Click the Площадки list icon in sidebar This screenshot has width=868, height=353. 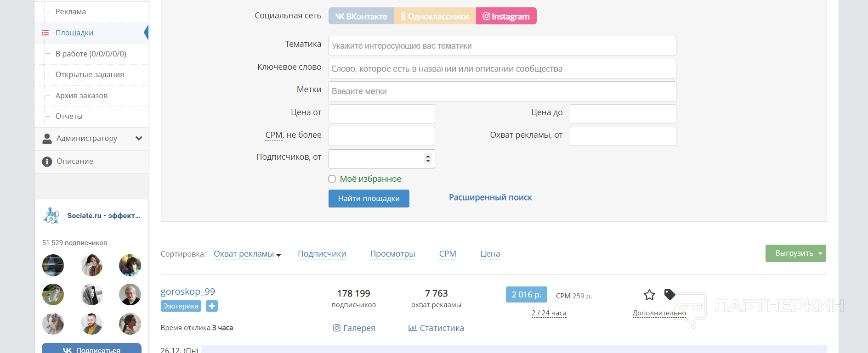pyautogui.click(x=45, y=33)
